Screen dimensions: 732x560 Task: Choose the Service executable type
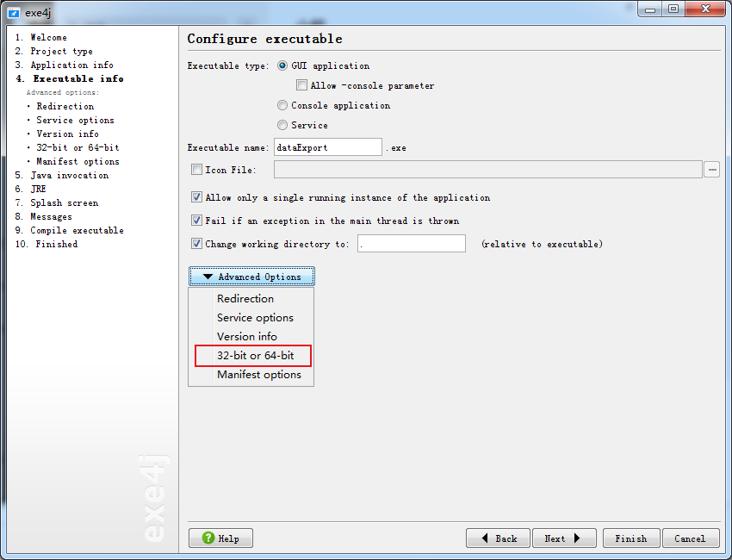(x=282, y=125)
